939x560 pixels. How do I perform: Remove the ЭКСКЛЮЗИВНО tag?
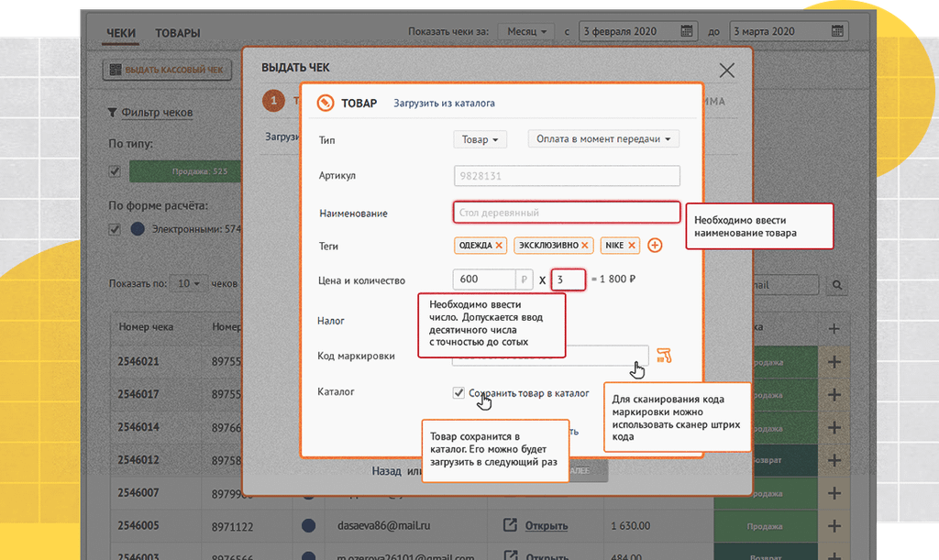click(586, 246)
